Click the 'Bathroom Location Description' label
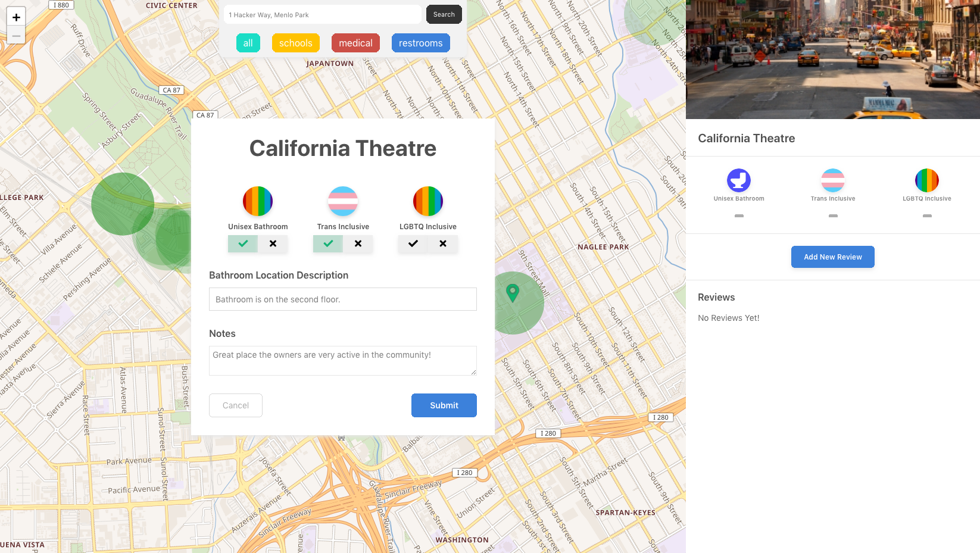This screenshot has width=980, height=553. (279, 275)
